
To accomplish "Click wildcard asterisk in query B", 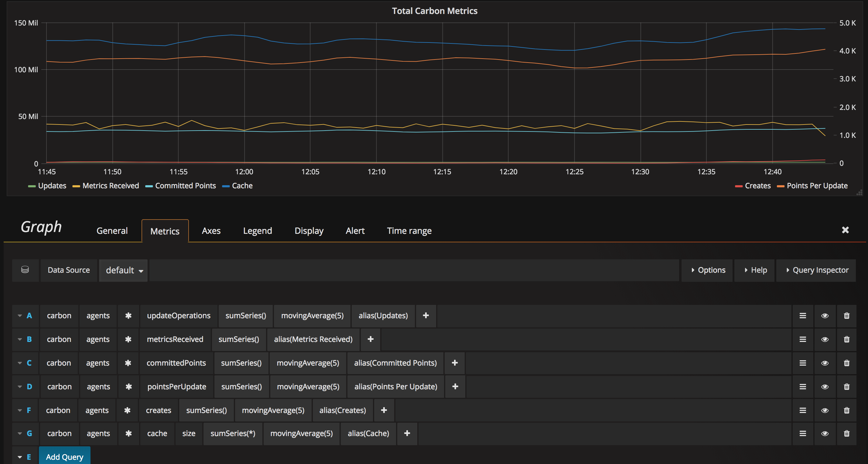I will [x=128, y=339].
